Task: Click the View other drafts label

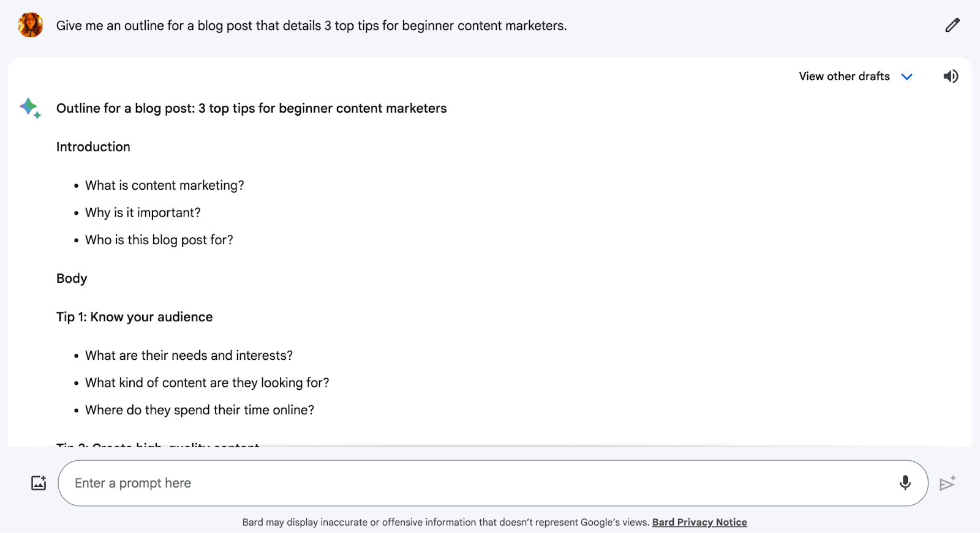Action: click(844, 76)
